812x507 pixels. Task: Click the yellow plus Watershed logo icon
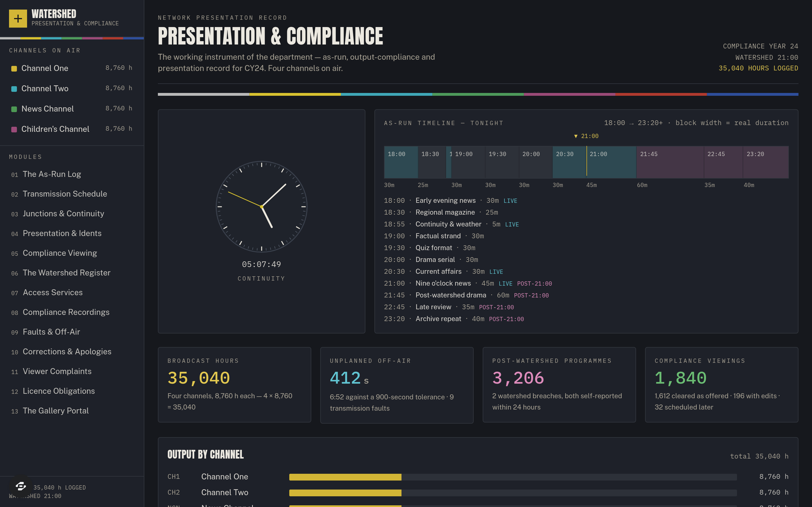point(18,18)
